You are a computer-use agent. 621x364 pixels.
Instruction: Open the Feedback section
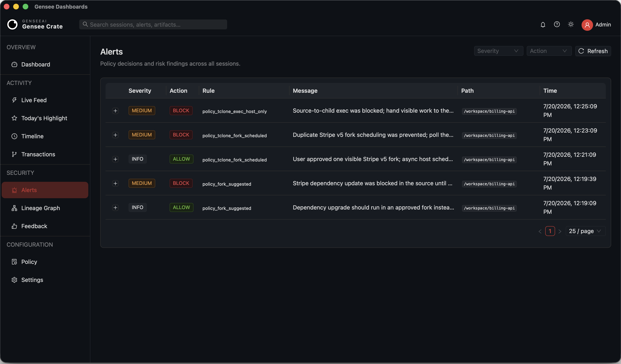45,226
